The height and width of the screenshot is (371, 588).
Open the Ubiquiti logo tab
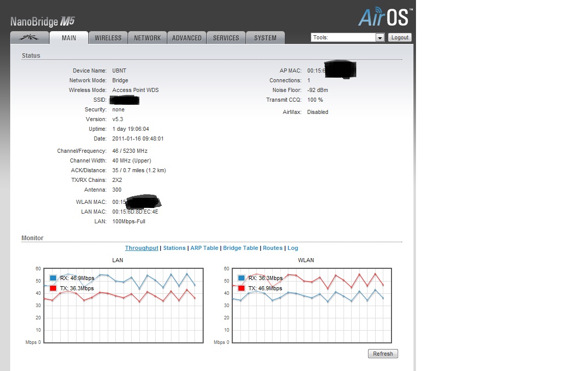[29, 37]
